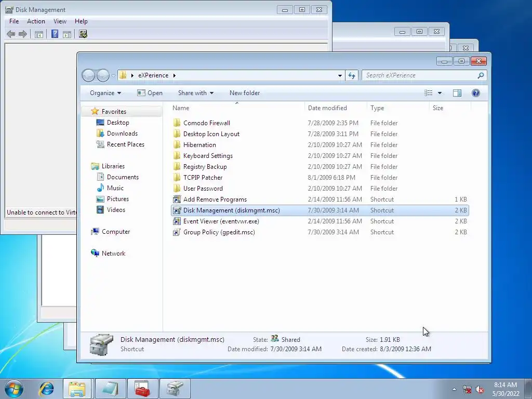Click Explorer forward navigation button
This screenshot has height=399, width=532.
click(103, 75)
